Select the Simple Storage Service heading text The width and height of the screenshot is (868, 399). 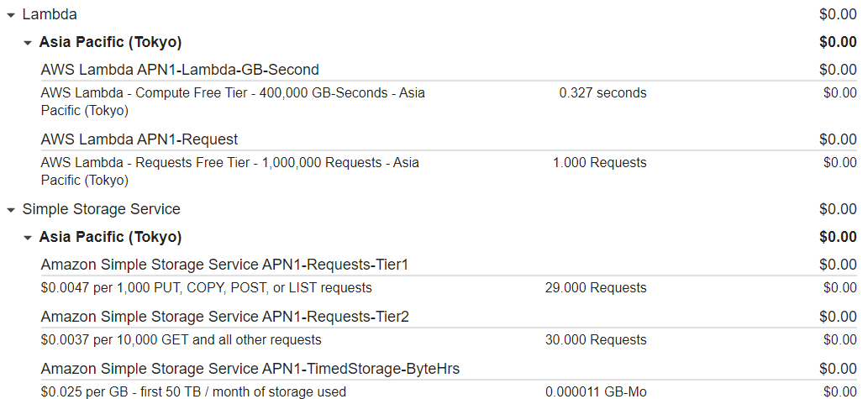pos(102,209)
